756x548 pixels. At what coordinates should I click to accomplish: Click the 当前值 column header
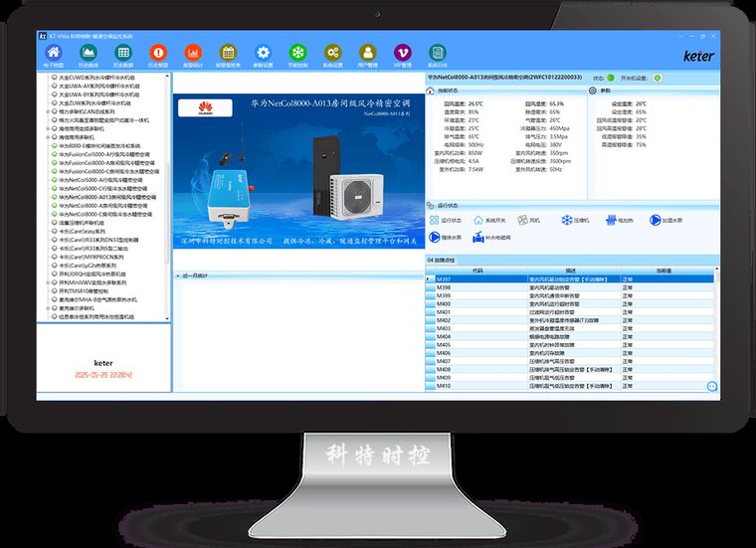pos(663,271)
